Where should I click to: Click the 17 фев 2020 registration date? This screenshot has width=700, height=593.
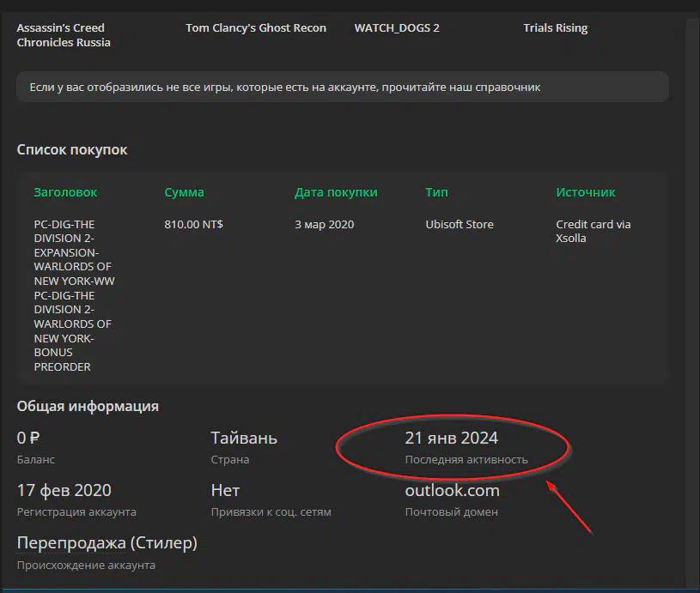(64, 490)
